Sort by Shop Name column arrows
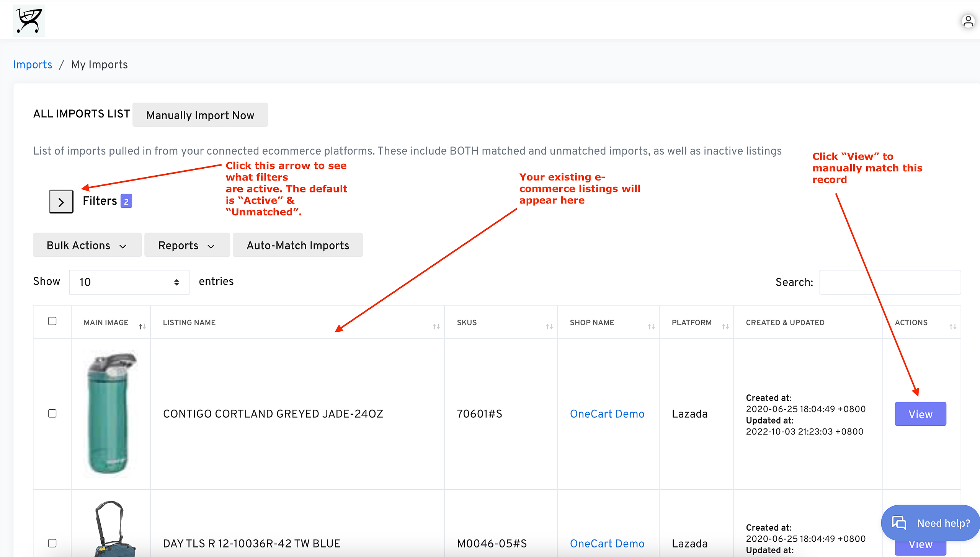The width and height of the screenshot is (980, 557). click(651, 326)
